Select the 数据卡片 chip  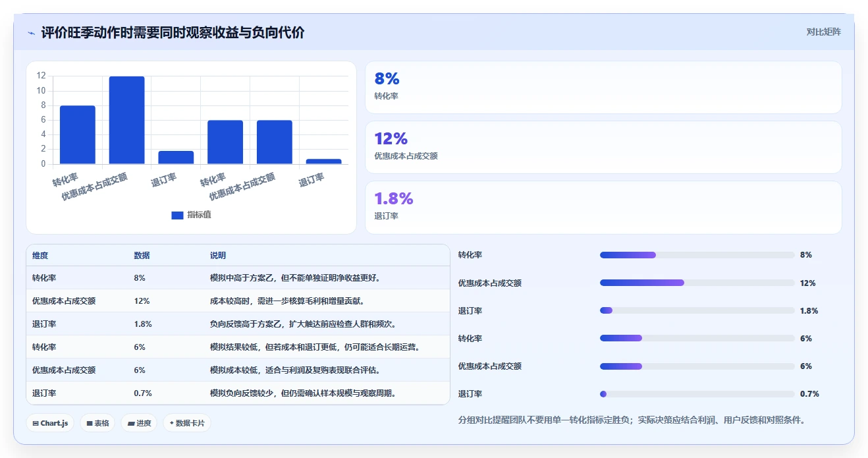(x=187, y=423)
